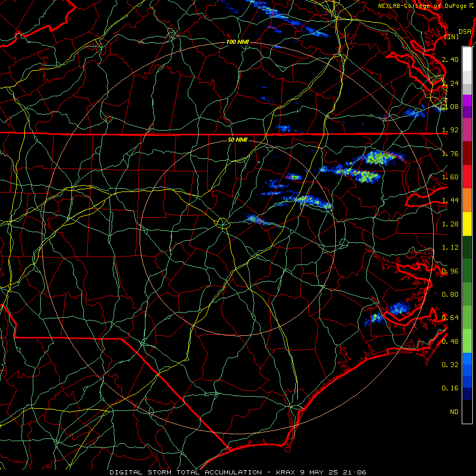
Task: Select the darkest green legend swatch
Action: coord(467,247)
